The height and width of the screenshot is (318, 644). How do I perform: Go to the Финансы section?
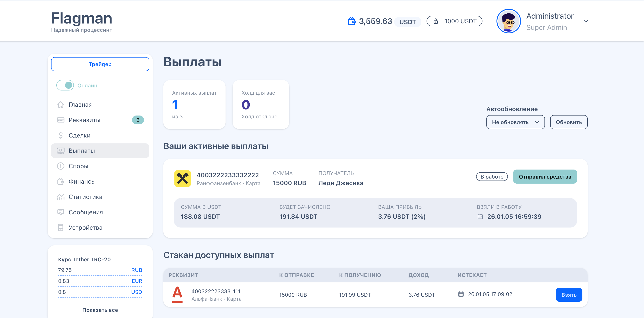point(82,182)
